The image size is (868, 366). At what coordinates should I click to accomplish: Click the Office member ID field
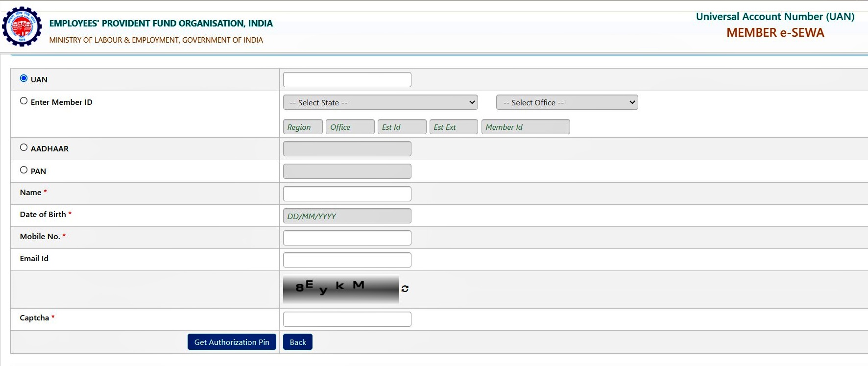(x=350, y=127)
